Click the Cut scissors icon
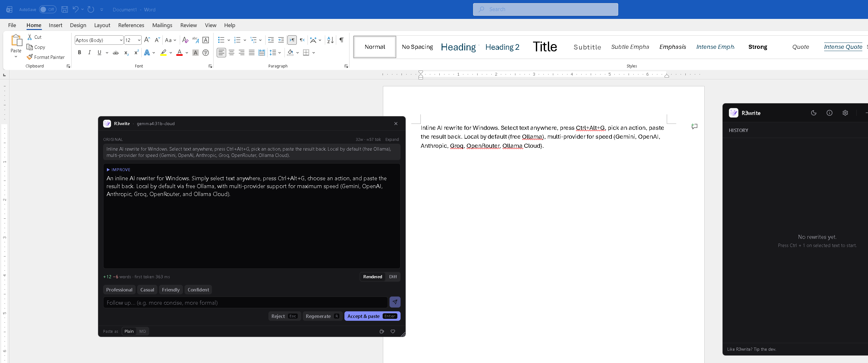This screenshot has height=363, width=868. (30, 37)
